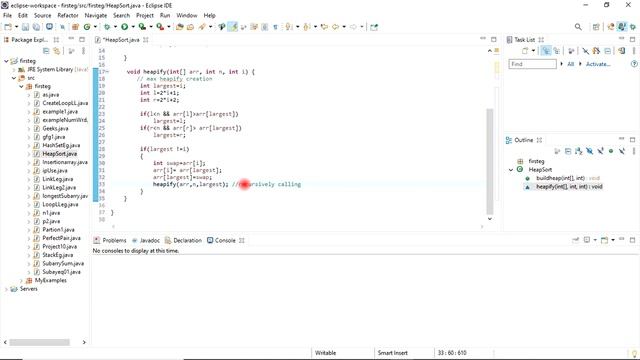Open the Refactor menu
The image size is (640, 360).
coord(68,16)
